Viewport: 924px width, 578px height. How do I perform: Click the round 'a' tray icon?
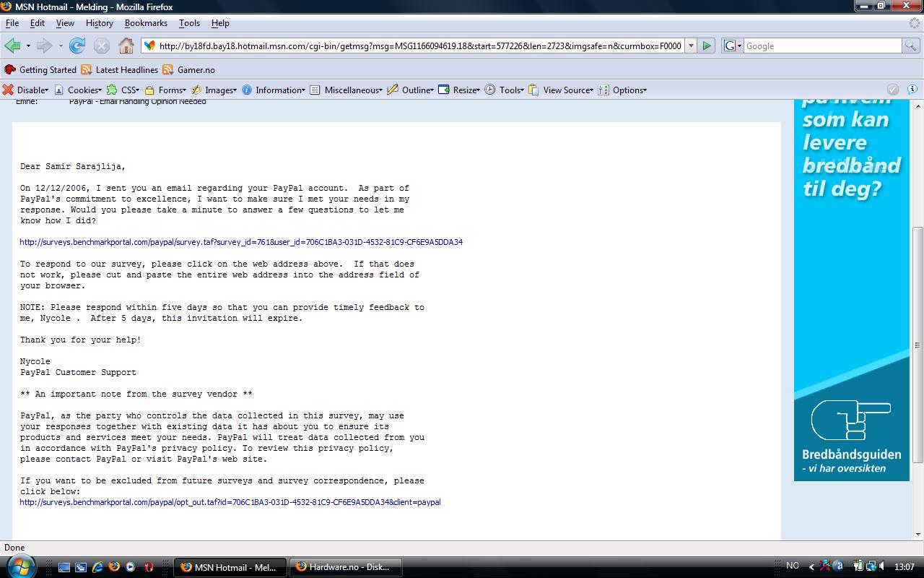[837, 567]
